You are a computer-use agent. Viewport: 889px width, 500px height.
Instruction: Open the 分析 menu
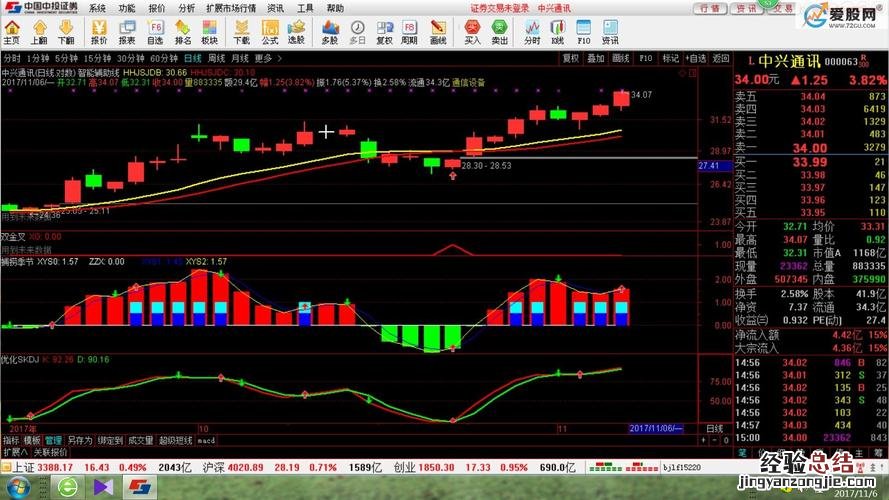[x=187, y=7]
